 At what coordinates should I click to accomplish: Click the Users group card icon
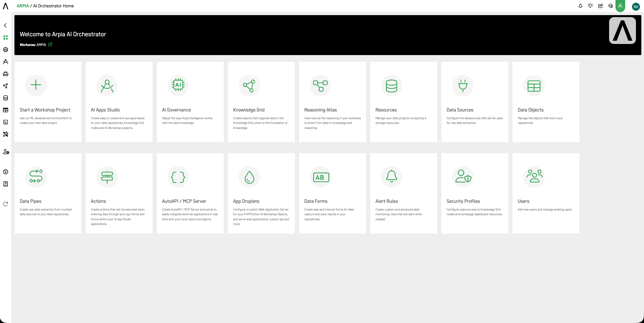[x=534, y=177]
